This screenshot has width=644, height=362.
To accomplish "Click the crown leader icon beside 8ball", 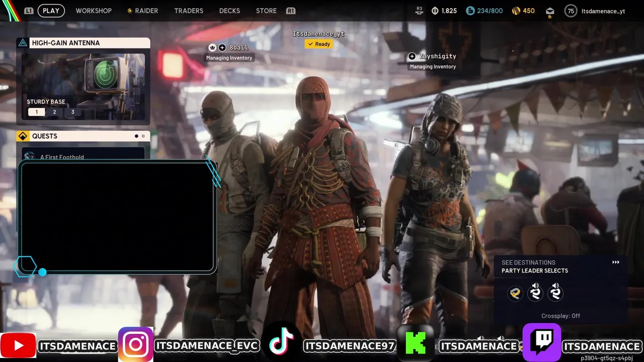I will tap(212, 47).
